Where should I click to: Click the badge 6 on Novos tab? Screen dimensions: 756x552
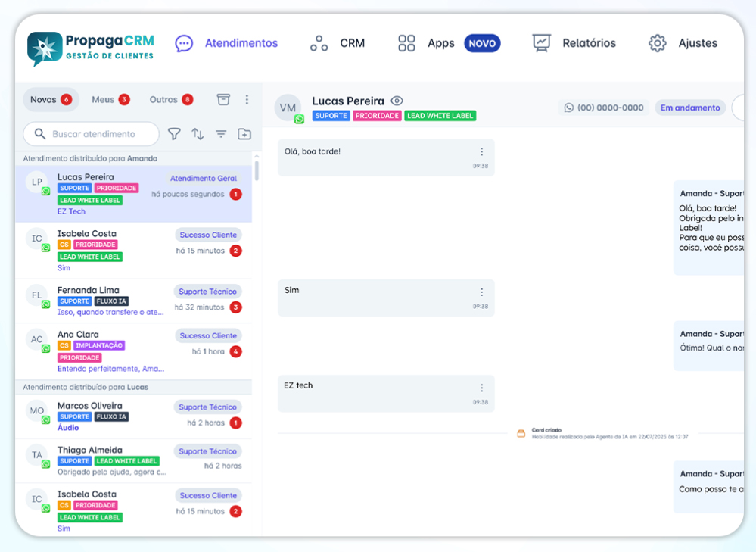[67, 99]
